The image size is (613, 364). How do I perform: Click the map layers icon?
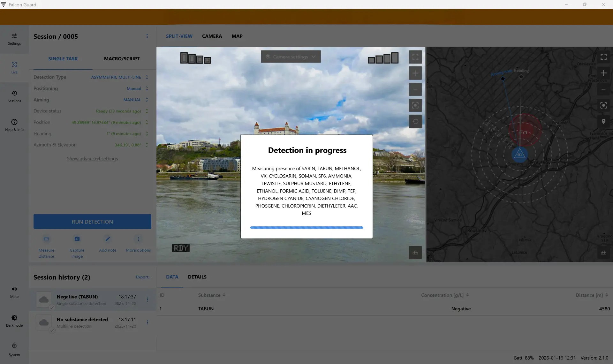point(603,253)
